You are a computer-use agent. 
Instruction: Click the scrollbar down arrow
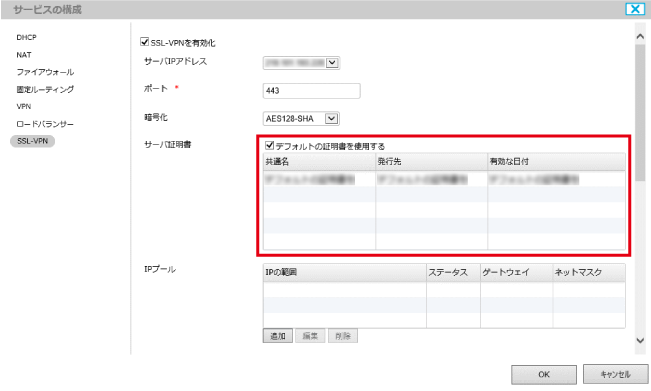(x=640, y=341)
